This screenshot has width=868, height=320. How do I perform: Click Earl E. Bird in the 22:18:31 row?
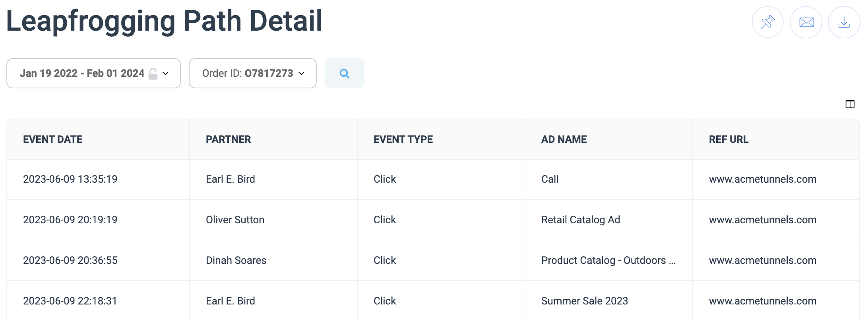coord(231,301)
